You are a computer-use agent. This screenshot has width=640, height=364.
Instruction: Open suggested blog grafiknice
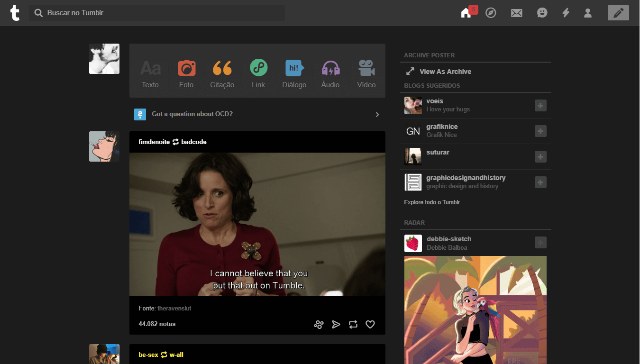[442, 127]
